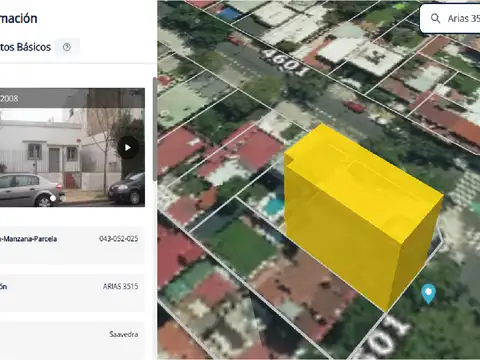Viewport: 480px width, 360px height.
Task: Select the neighborhood value Saavedra
Action: click(x=124, y=334)
